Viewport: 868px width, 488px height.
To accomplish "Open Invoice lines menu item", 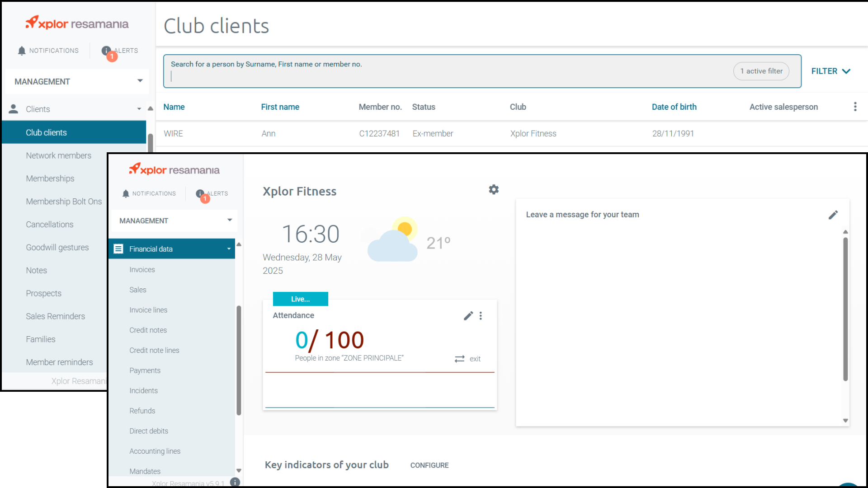I will [148, 310].
